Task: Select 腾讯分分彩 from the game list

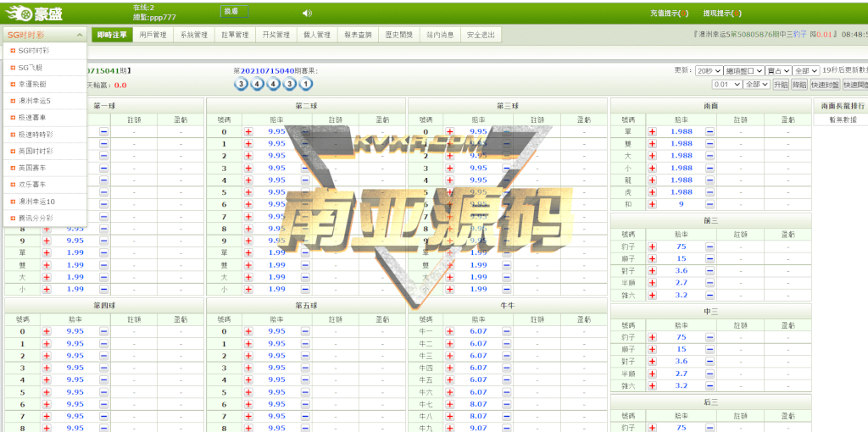Action: click(45, 218)
